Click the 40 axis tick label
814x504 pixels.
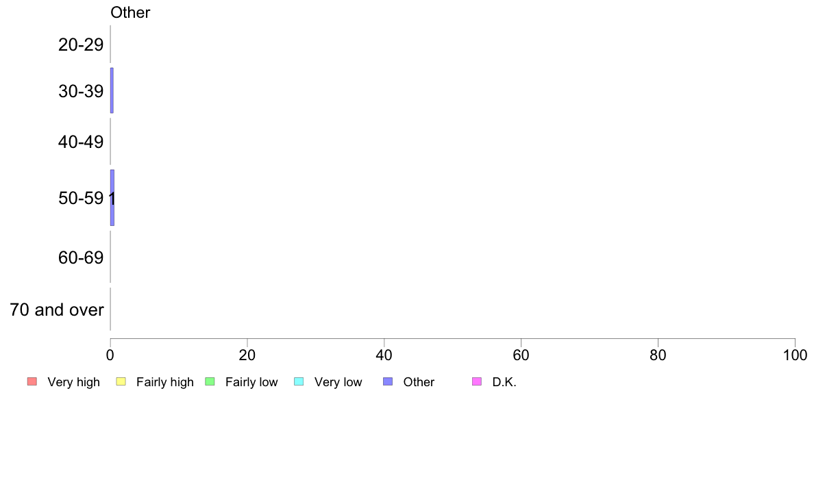(384, 355)
